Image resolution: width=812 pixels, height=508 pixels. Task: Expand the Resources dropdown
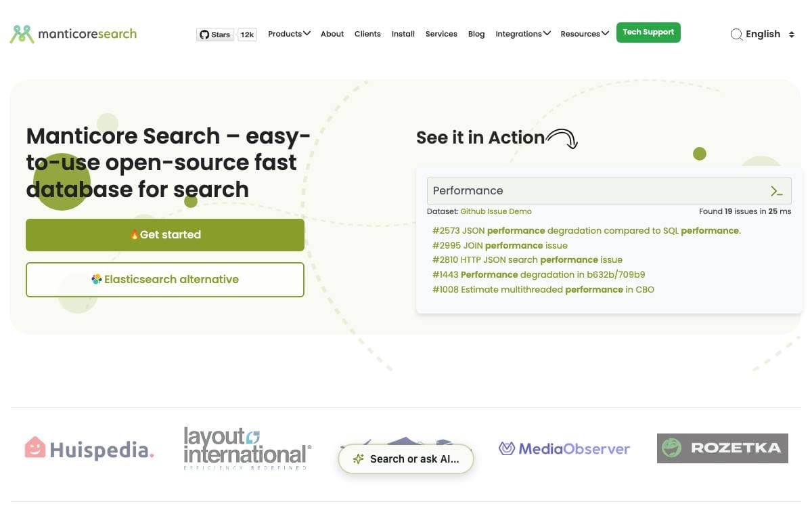click(x=585, y=34)
